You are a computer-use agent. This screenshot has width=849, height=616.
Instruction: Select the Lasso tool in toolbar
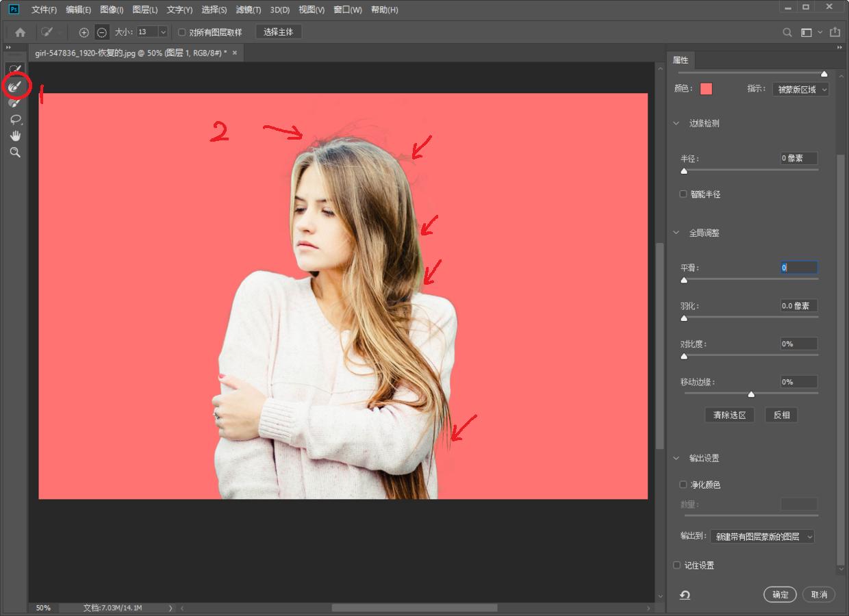(x=14, y=120)
